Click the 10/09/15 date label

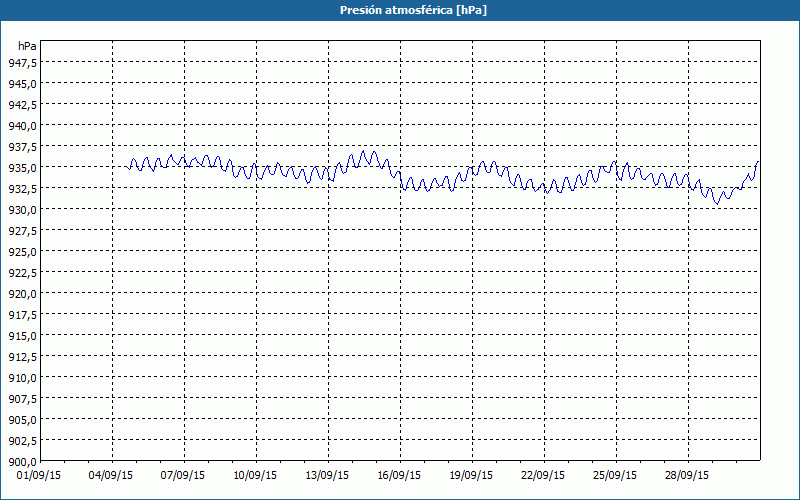tap(255, 476)
